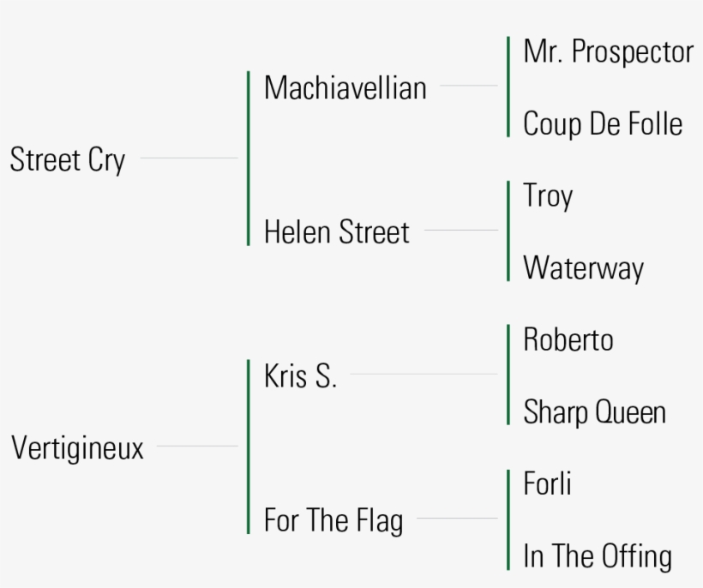Select Waterway in third generation

[583, 268]
